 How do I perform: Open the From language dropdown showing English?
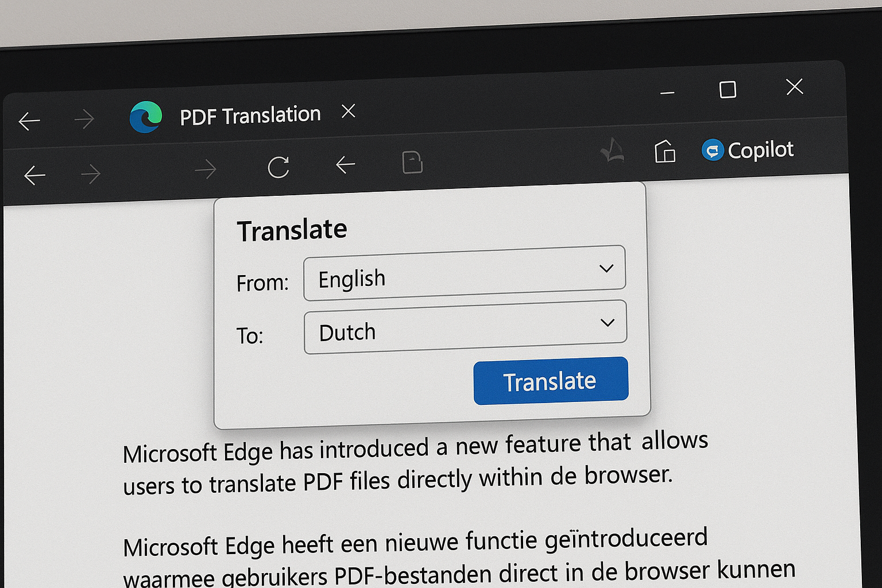tap(465, 273)
